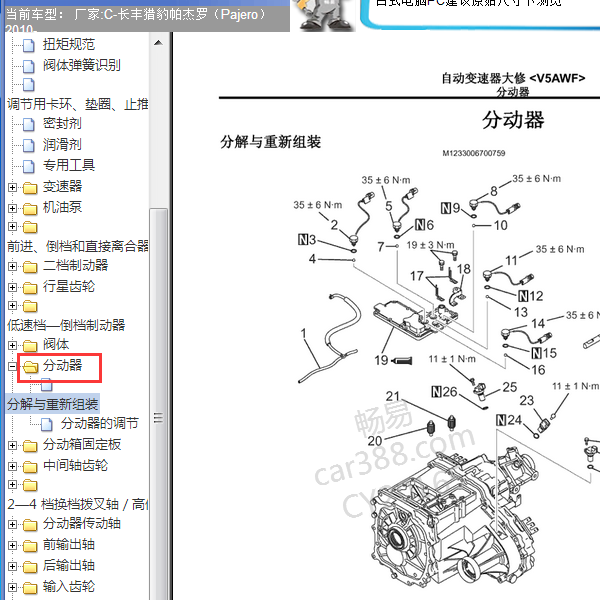Select the 阀体 tree item

point(55,344)
